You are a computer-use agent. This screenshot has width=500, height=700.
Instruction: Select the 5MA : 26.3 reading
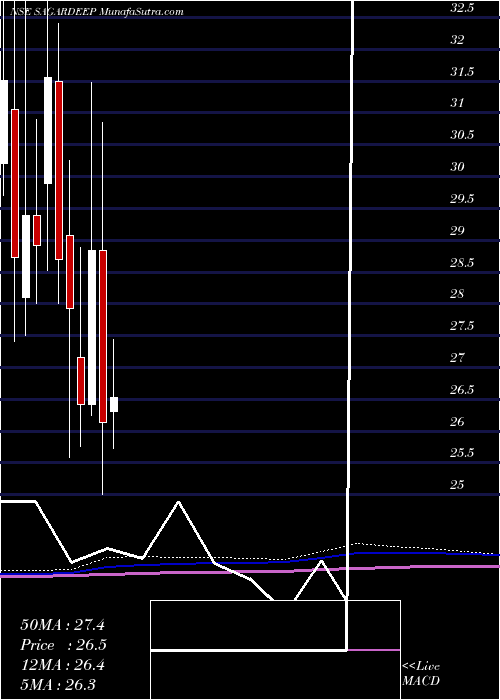tap(58, 684)
